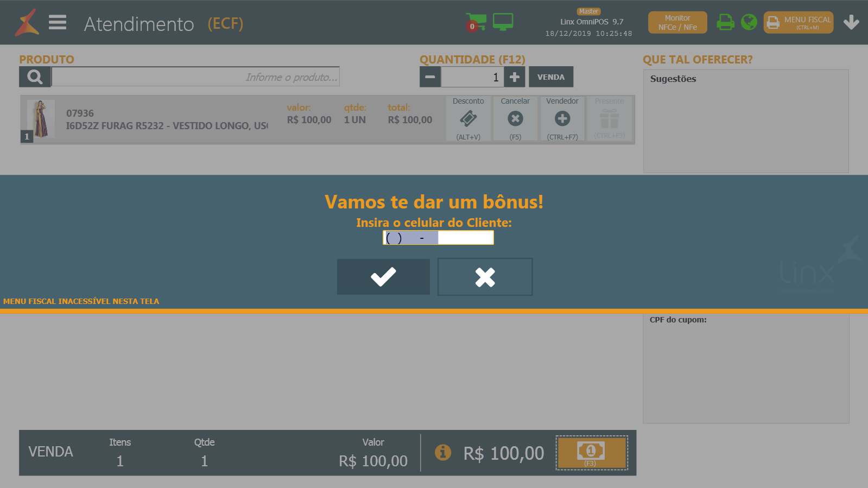Click the Linx logo icon
868x488 pixels.
[x=27, y=22]
